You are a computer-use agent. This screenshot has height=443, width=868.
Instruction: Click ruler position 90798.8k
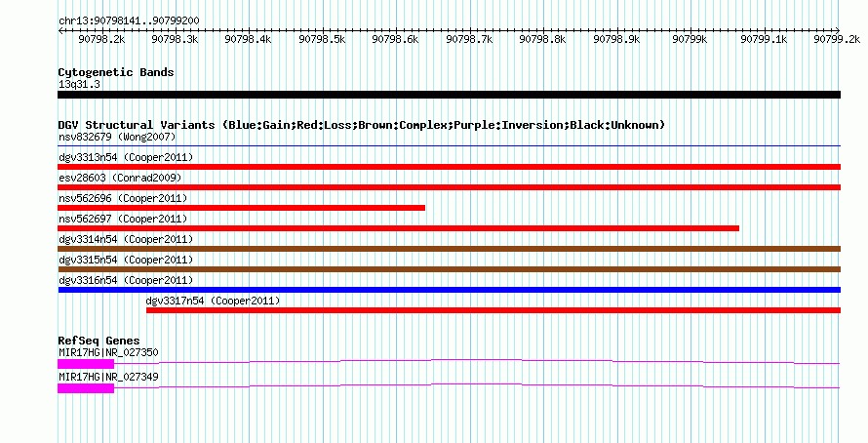click(x=542, y=39)
